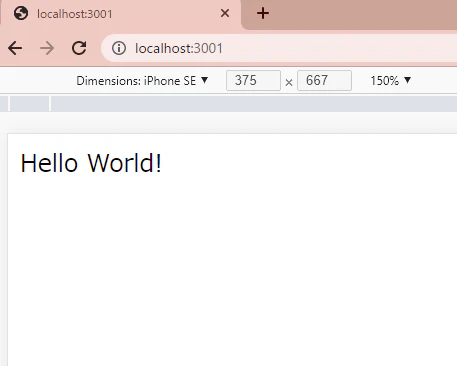The height and width of the screenshot is (366, 457).
Task: Click the Hello World! text
Action: pyautogui.click(x=91, y=163)
